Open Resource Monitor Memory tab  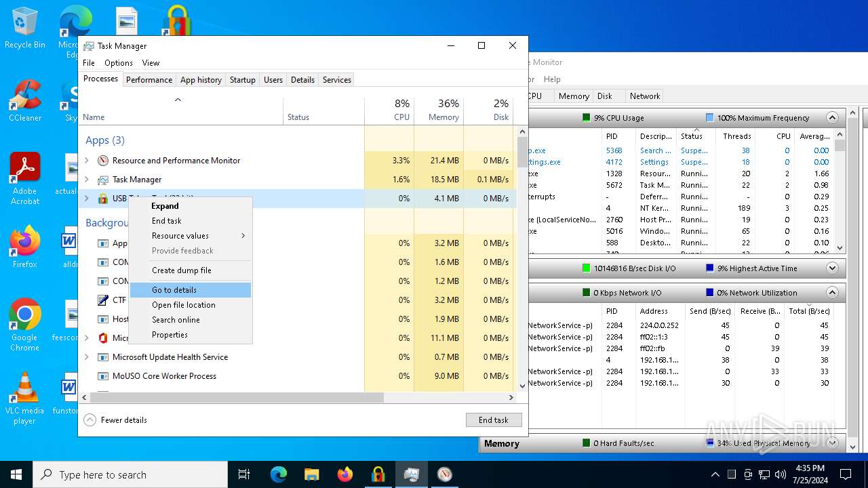click(x=574, y=96)
